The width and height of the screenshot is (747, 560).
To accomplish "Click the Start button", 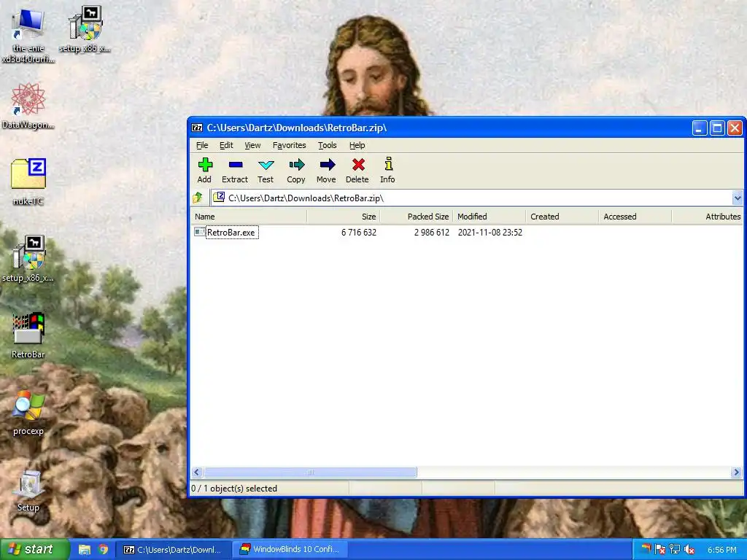I will [x=34, y=549].
